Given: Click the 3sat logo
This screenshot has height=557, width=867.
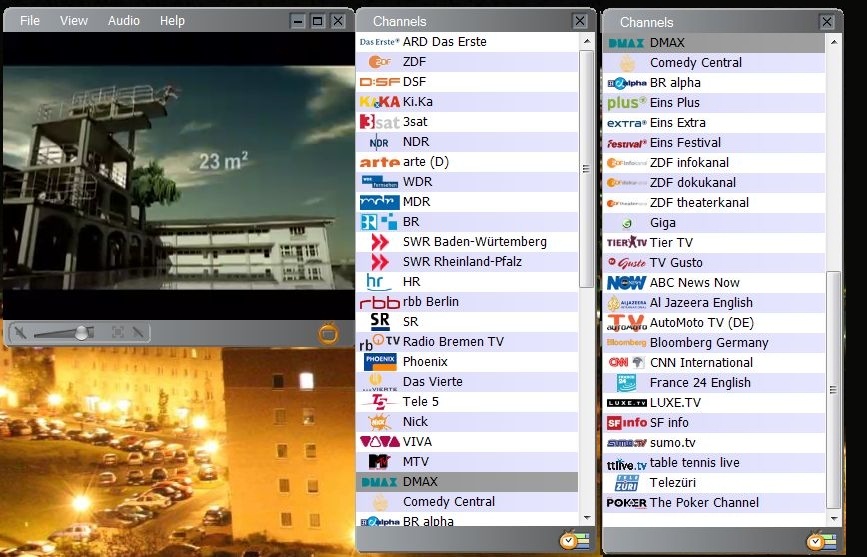Looking at the screenshot, I should coord(379,122).
